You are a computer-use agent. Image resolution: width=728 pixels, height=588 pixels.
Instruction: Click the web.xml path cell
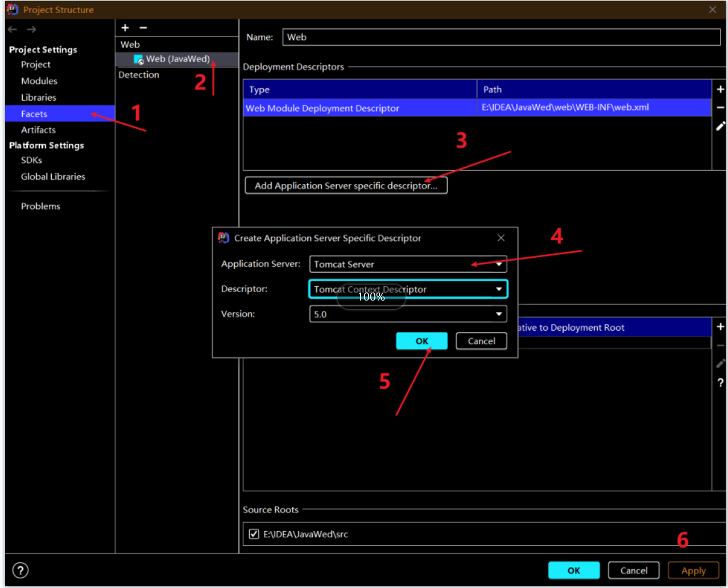pos(594,108)
